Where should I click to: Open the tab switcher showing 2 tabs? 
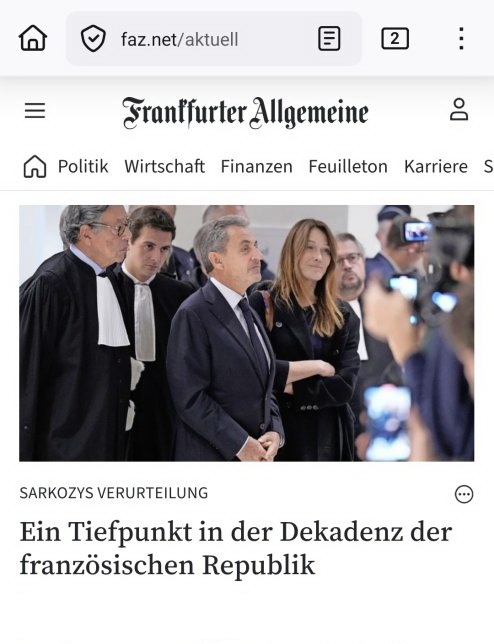[395, 39]
